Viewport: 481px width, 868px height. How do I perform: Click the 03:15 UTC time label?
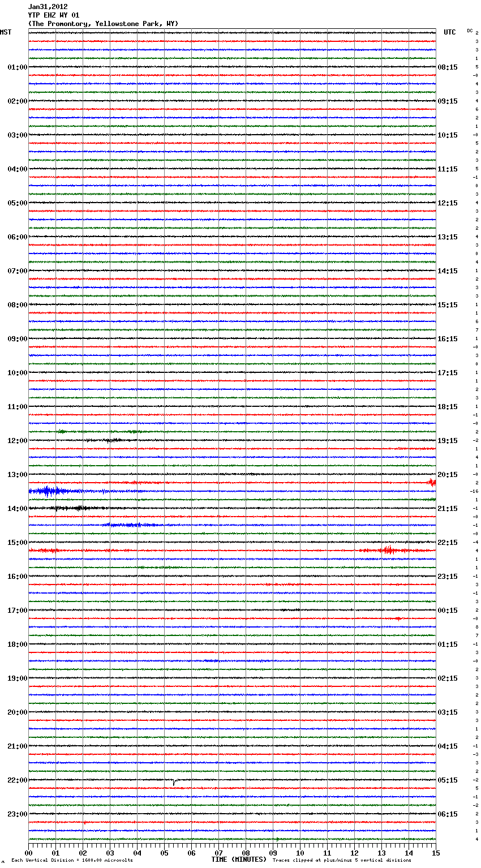[x=448, y=712]
